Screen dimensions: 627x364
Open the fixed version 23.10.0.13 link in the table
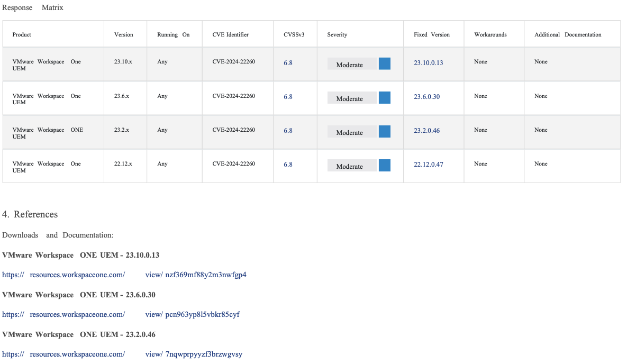click(428, 63)
